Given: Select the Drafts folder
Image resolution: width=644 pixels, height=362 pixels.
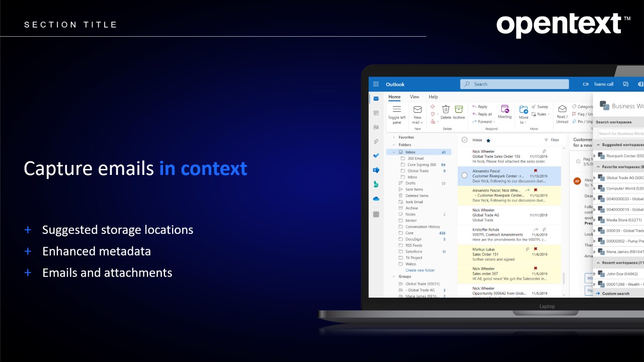Looking at the screenshot, I should click(419, 184).
